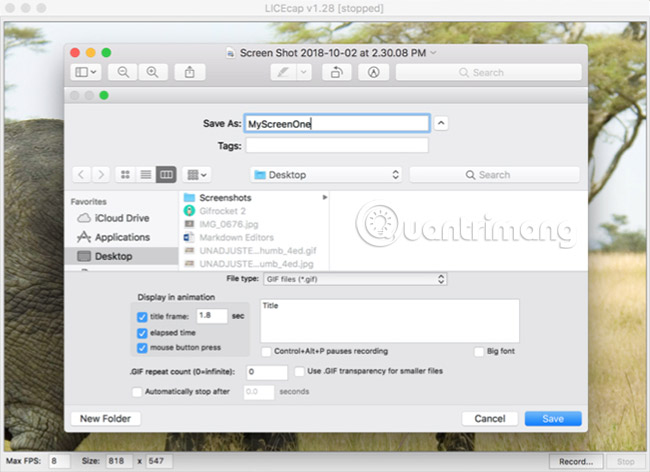This screenshot has width=650, height=472.
Task: Go back with the left arrow button
Action: click(x=82, y=174)
